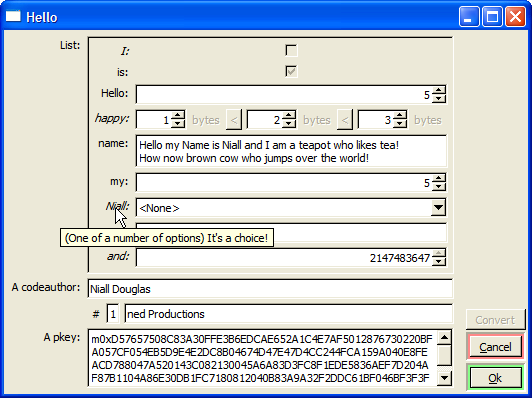This screenshot has width=532, height=398.
Task: Increase the my spinner value
Action: [x=439, y=178]
